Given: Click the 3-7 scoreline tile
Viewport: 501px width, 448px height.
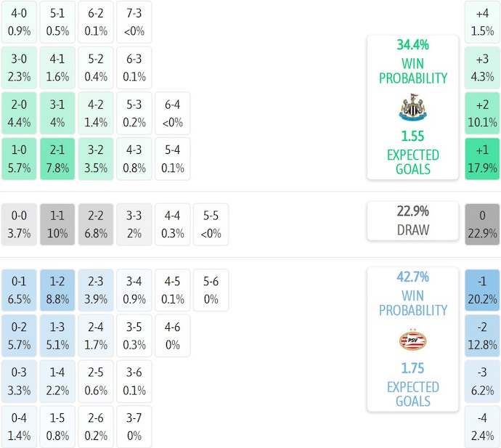Looking at the screenshot, I should tap(134, 426).
